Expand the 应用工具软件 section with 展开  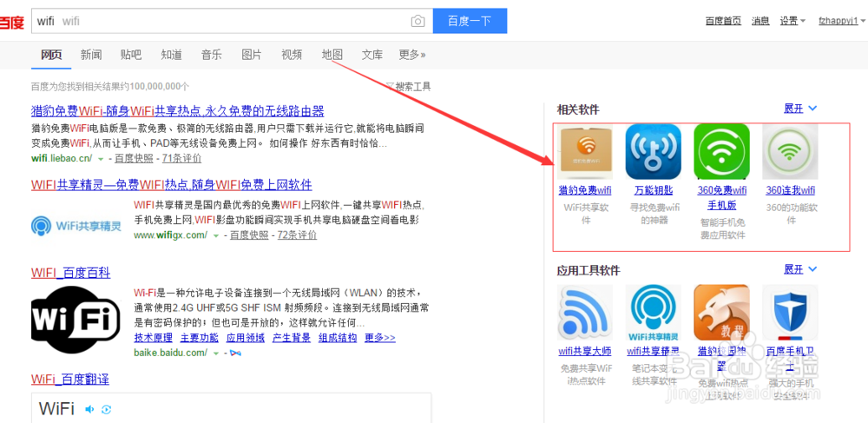[x=800, y=269]
